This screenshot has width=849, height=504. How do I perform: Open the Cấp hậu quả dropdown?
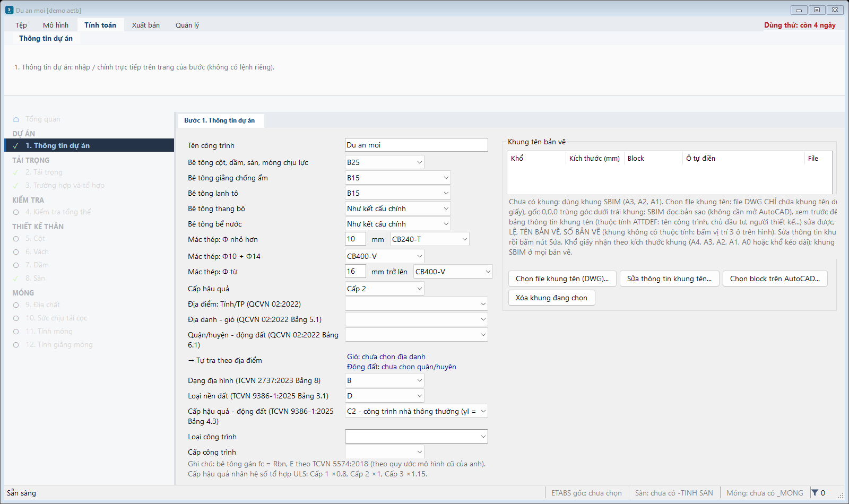click(385, 289)
